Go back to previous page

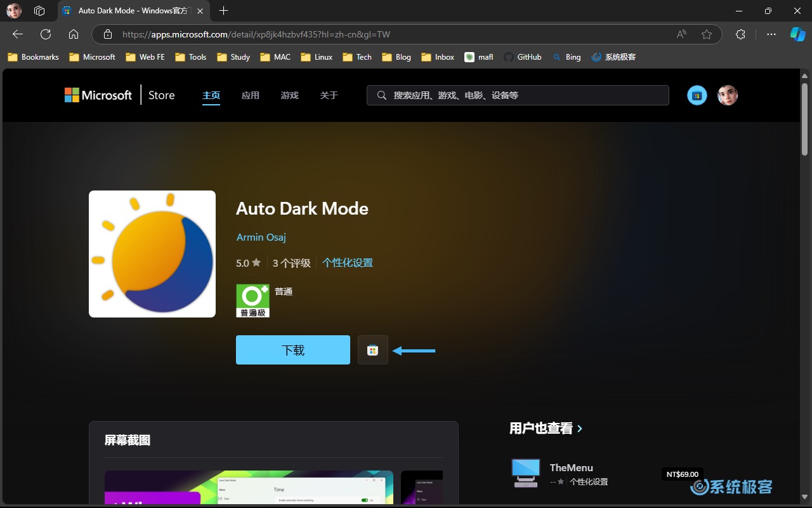pos(18,34)
